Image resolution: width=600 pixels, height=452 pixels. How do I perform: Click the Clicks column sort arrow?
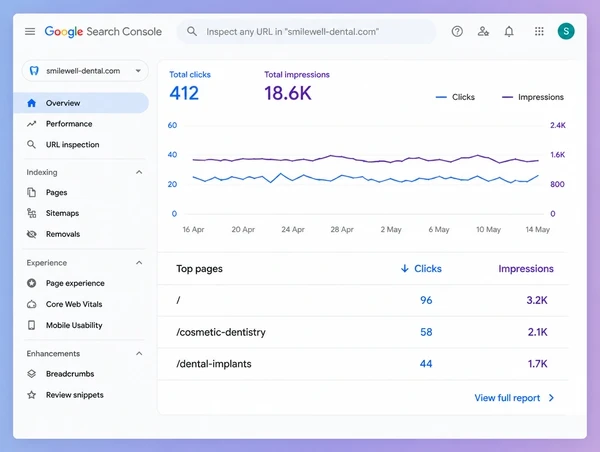(404, 269)
